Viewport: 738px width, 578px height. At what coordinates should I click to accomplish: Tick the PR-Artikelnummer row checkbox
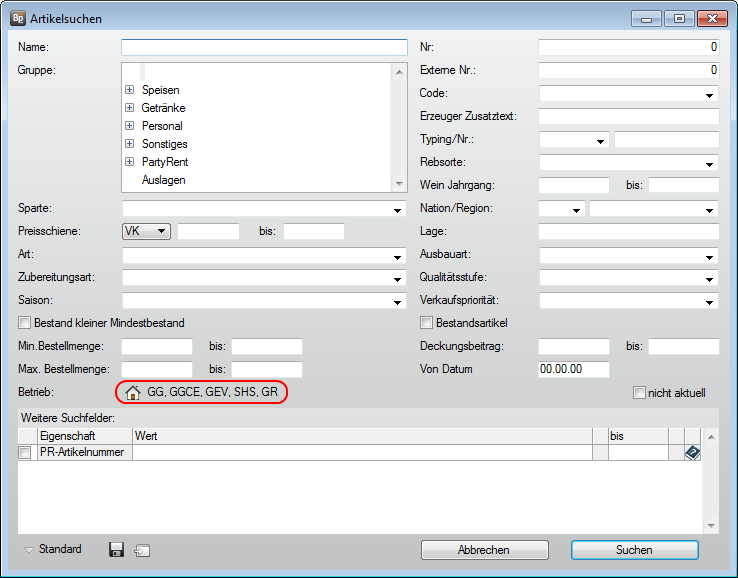point(25,453)
